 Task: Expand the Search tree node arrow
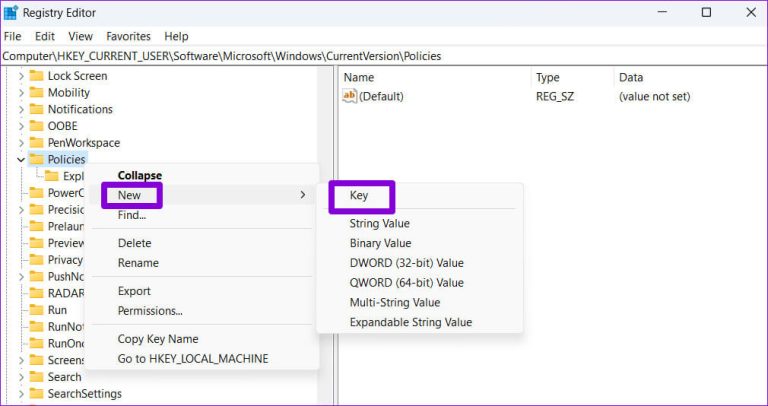pos(21,377)
